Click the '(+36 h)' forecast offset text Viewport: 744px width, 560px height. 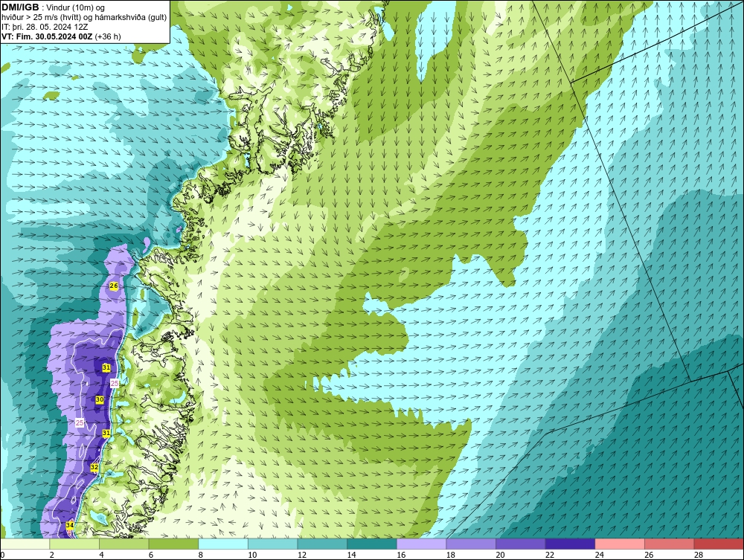108,36
